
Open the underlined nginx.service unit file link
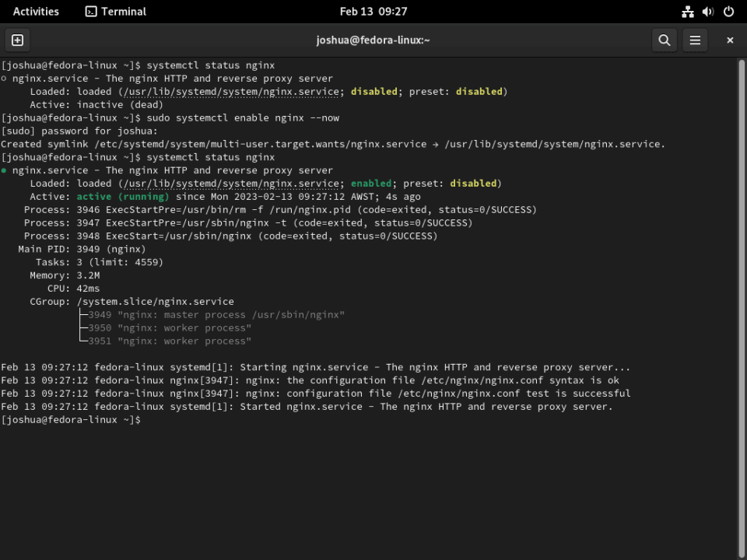tap(230, 91)
